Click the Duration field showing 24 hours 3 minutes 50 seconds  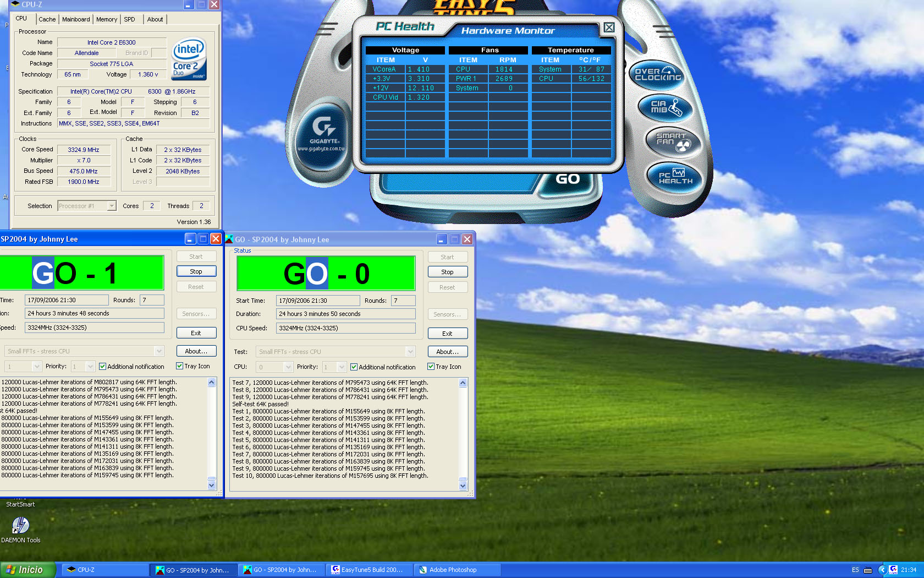click(345, 314)
